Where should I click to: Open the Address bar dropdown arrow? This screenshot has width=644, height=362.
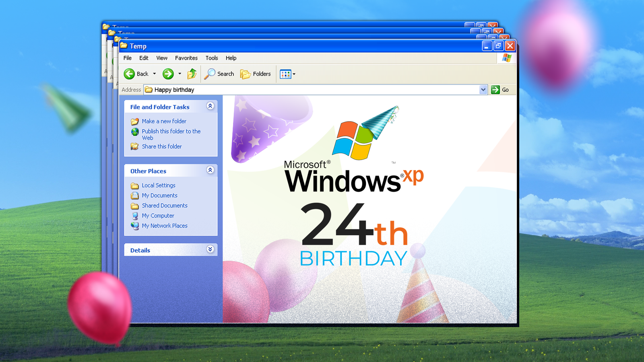(483, 90)
